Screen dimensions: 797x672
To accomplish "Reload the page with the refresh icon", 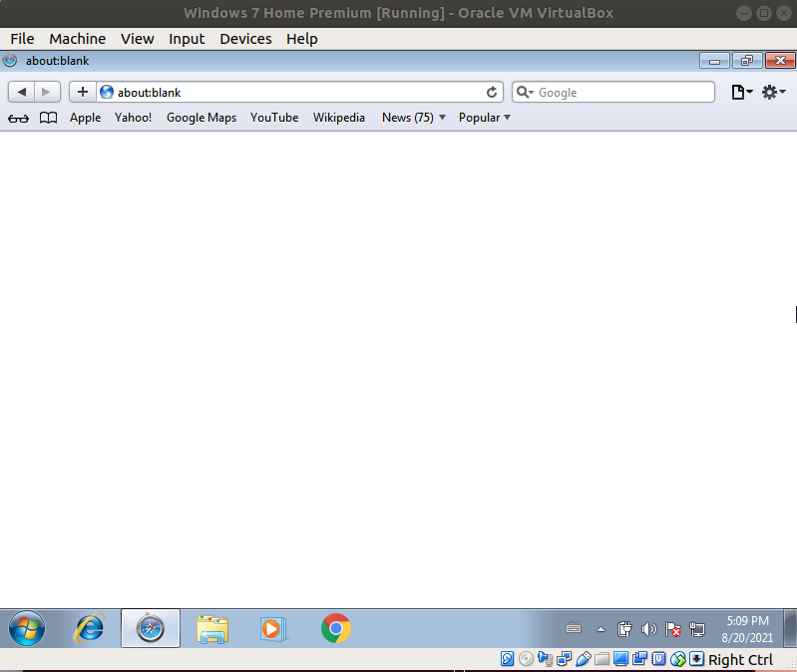I will click(492, 93).
